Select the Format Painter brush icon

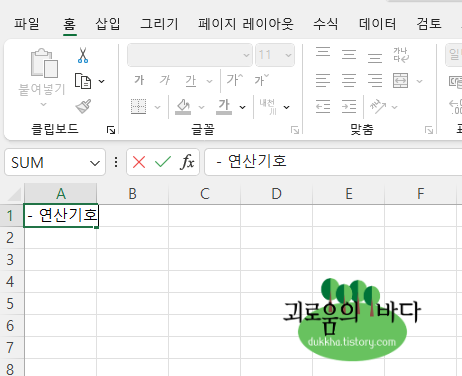(x=83, y=106)
